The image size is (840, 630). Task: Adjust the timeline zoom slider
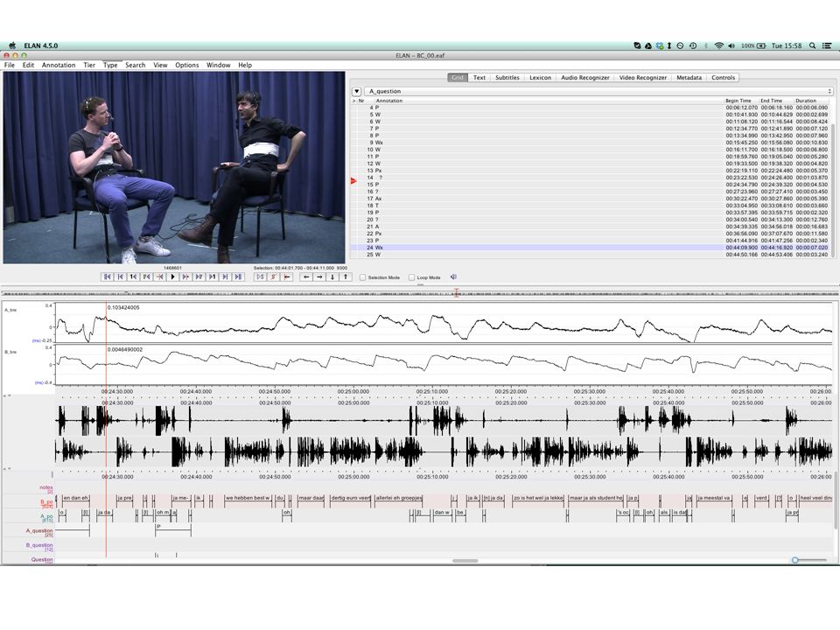click(795, 560)
